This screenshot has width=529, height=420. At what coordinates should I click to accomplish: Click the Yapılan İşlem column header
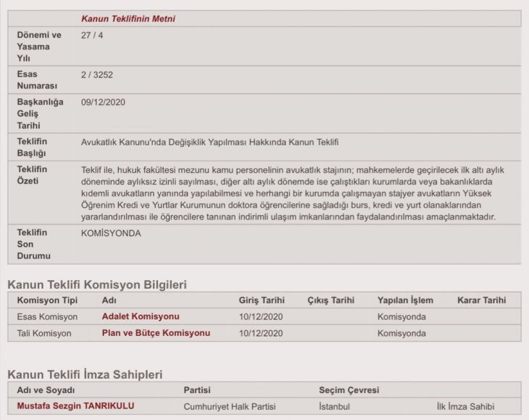[405, 300]
